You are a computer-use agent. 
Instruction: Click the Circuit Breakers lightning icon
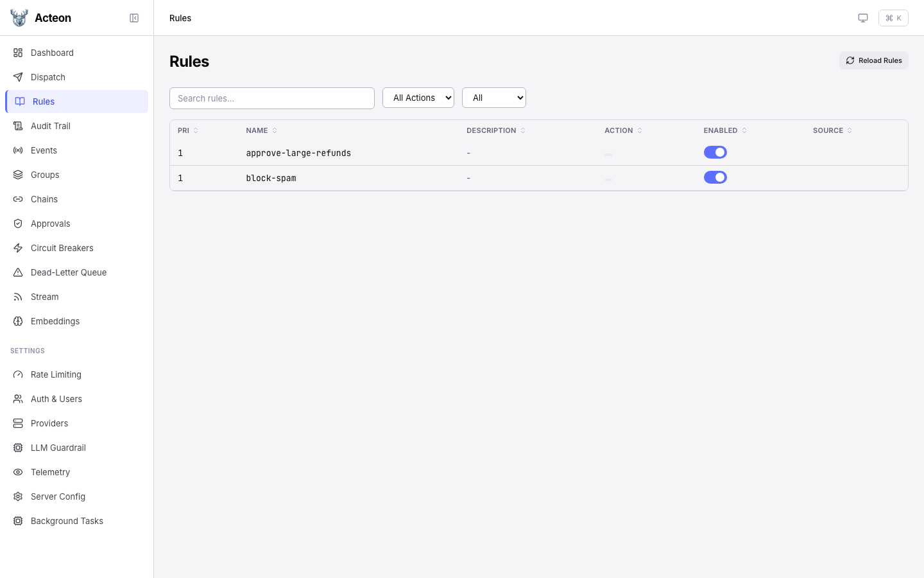18,248
